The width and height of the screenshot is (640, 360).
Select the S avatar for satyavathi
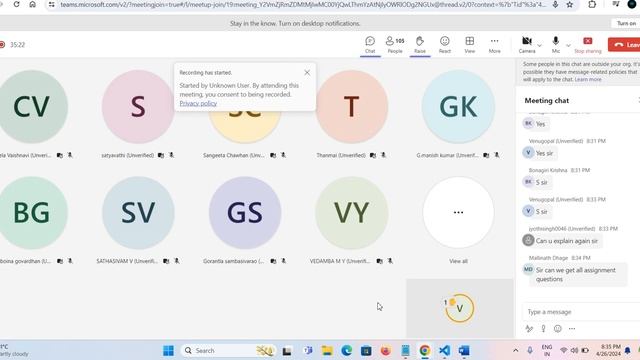[x=138, y=107]
